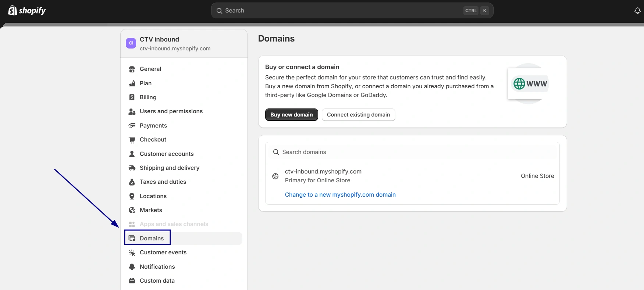Click the Locations pin icon
644x290 pixels.
tap(132, 196)
